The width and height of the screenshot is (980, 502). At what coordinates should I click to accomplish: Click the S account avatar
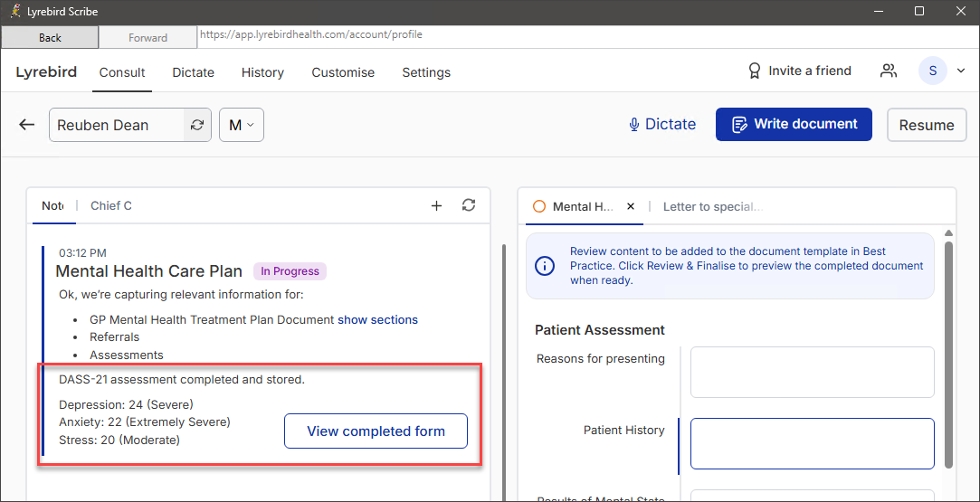[933, 71]
